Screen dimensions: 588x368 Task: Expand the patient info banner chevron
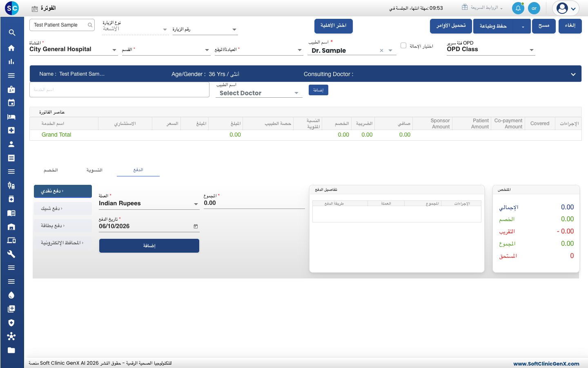573,74
